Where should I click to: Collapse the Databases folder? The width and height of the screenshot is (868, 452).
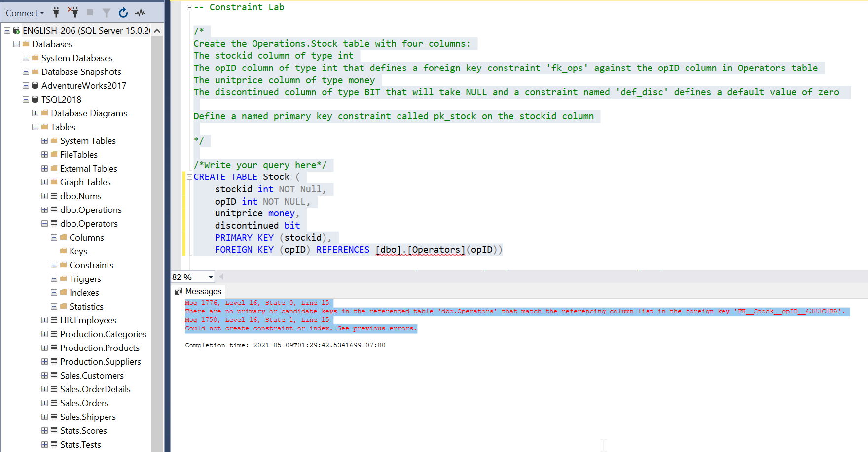(x=16, y=44)
